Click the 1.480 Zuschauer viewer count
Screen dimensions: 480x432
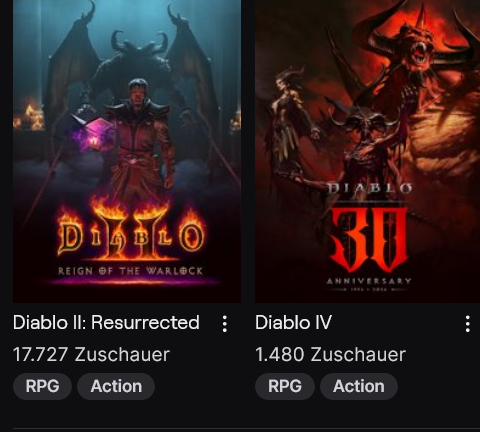point(330,354)
